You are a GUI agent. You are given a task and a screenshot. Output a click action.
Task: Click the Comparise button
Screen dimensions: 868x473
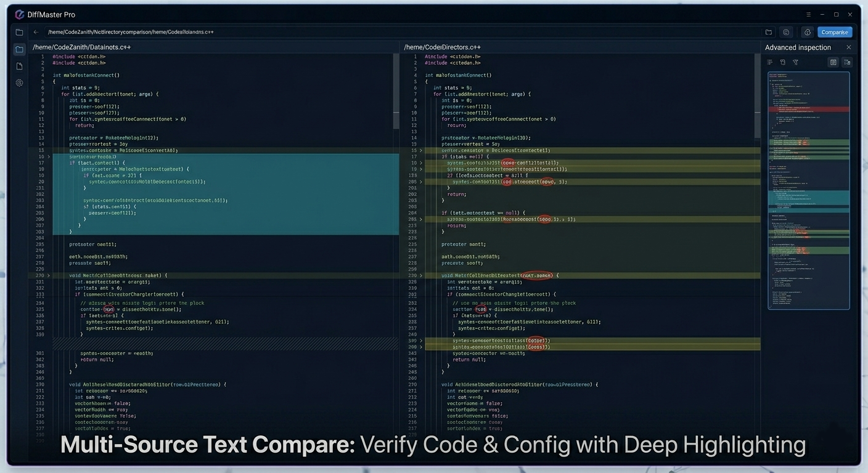[835, 32]
